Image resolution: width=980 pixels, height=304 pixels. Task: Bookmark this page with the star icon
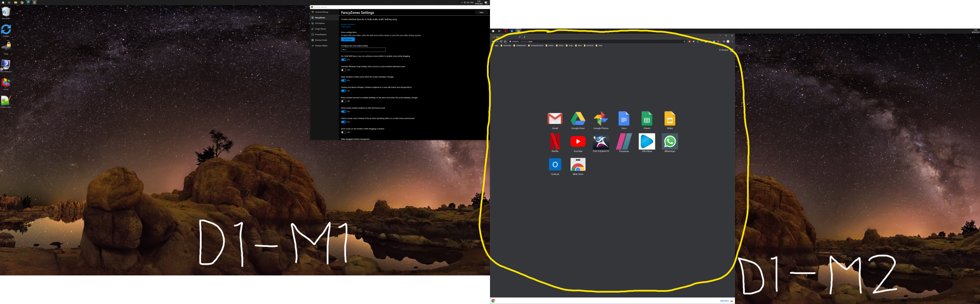(684, 41)
